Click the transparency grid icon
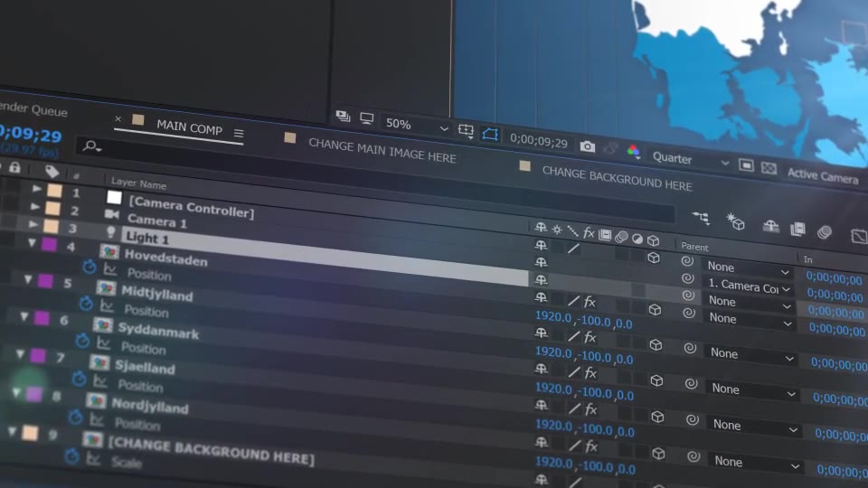 click(769, 168)
